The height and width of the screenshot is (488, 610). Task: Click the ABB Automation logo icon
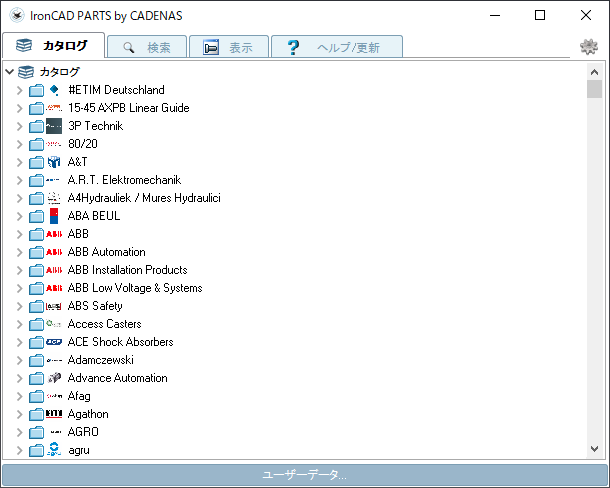coord(54,252)
